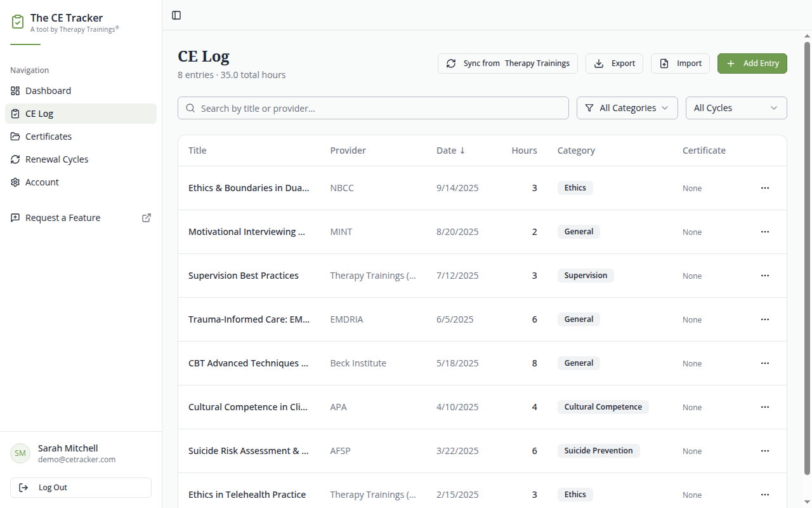Open row menu for Motivational Interviewing entry
The width and height of the screenshot is (812, 508).
[765, 232]
